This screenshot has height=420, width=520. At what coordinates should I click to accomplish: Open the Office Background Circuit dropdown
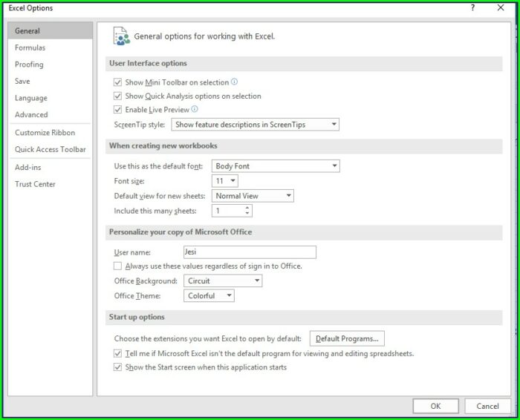coord(223,280)
